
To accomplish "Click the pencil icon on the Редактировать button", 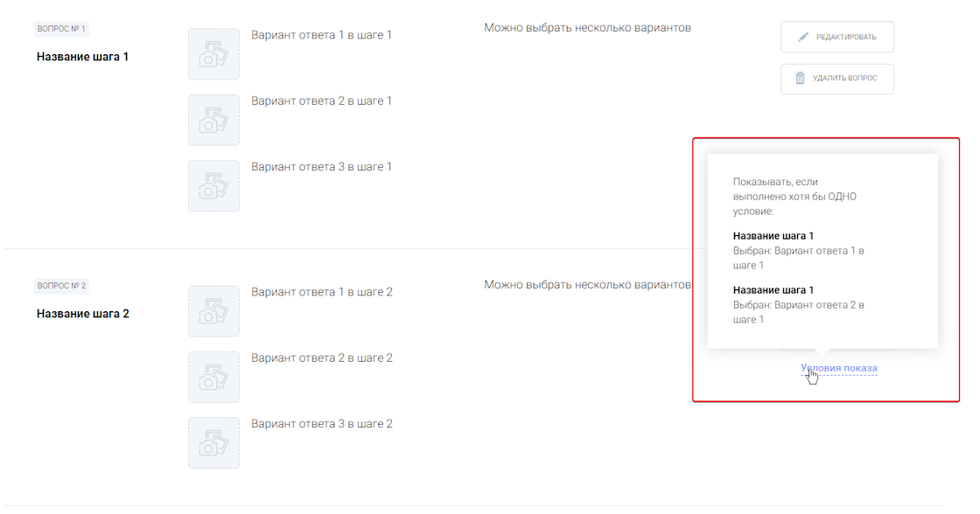I will (x=803, y=38).
